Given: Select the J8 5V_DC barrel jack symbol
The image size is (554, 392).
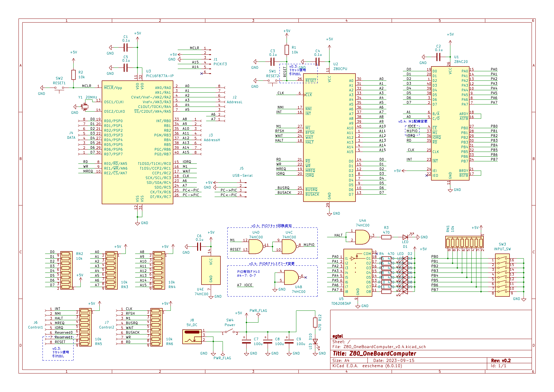Looking at the screenshot, I should point(192,337).
